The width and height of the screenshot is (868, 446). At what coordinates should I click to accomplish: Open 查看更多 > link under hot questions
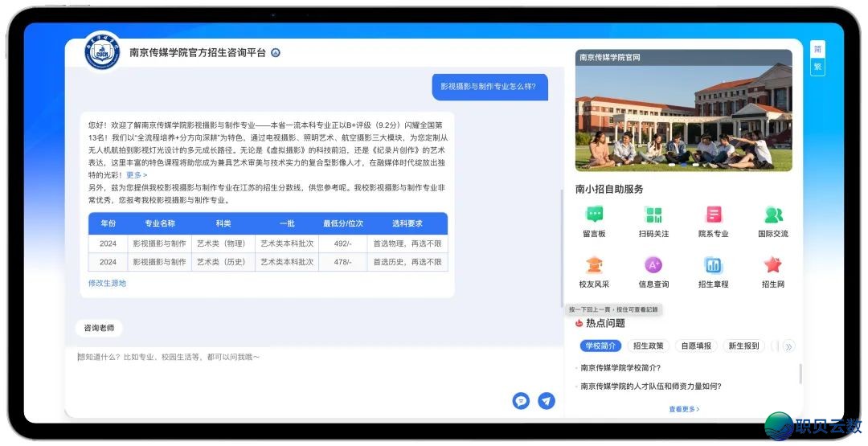pos(684,410)
